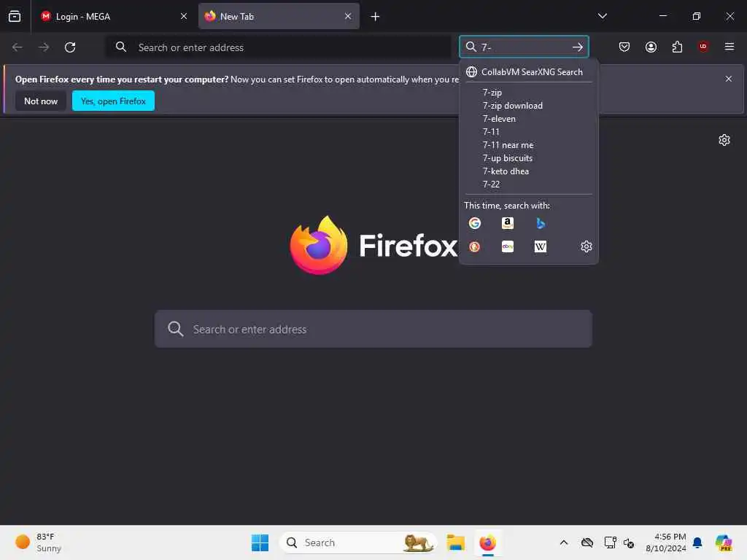Search this time with Google
Viewport: 747px width, 560px height.
[474, 223]
